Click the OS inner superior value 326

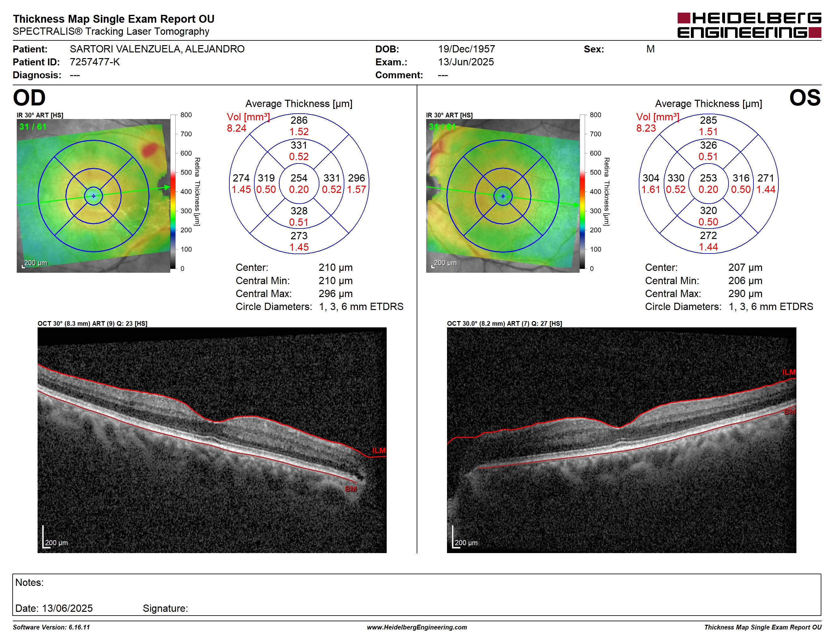(x=708, y=145)
